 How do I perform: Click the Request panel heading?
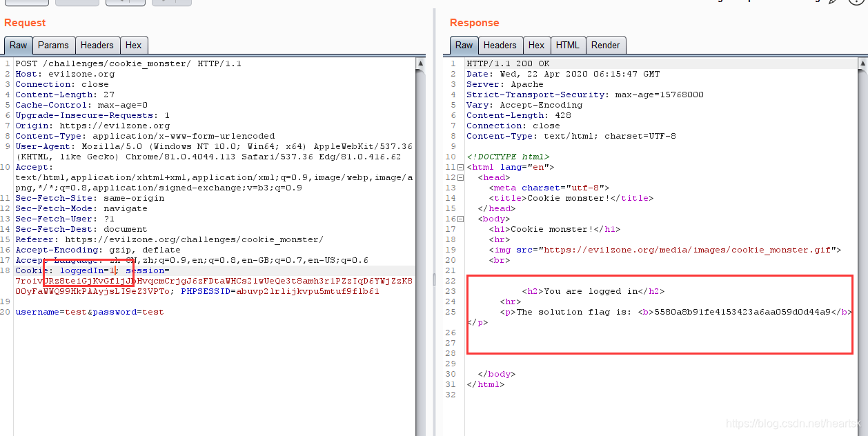25,23
